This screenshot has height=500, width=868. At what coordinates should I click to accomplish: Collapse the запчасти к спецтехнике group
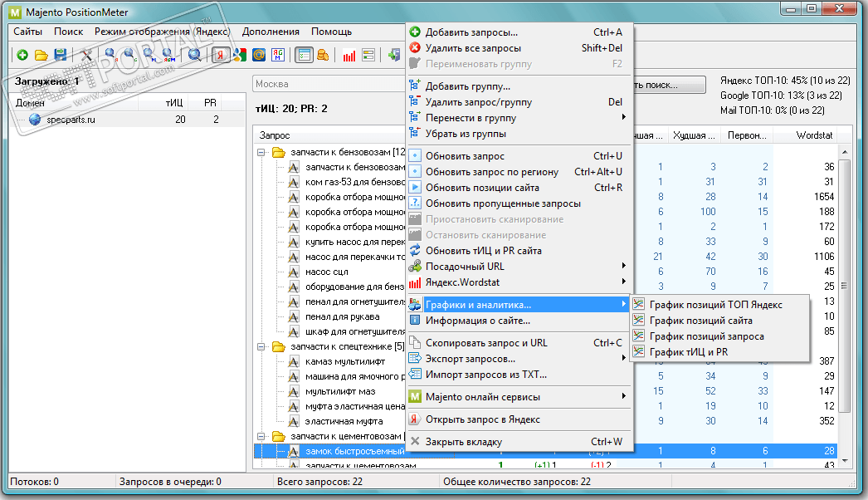click(x=261, y=346)
